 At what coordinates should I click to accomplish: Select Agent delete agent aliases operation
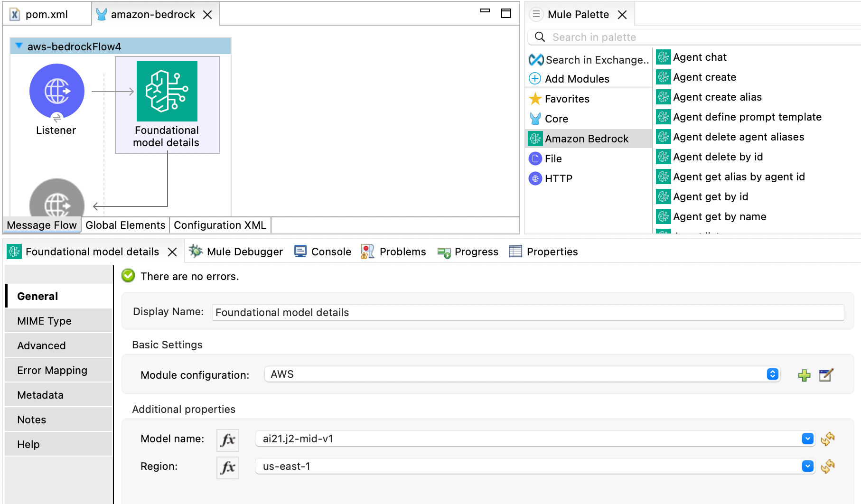[730, 137]
